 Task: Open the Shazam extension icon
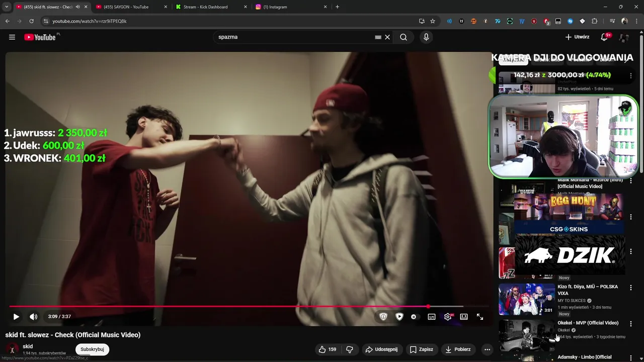(570, 21)
